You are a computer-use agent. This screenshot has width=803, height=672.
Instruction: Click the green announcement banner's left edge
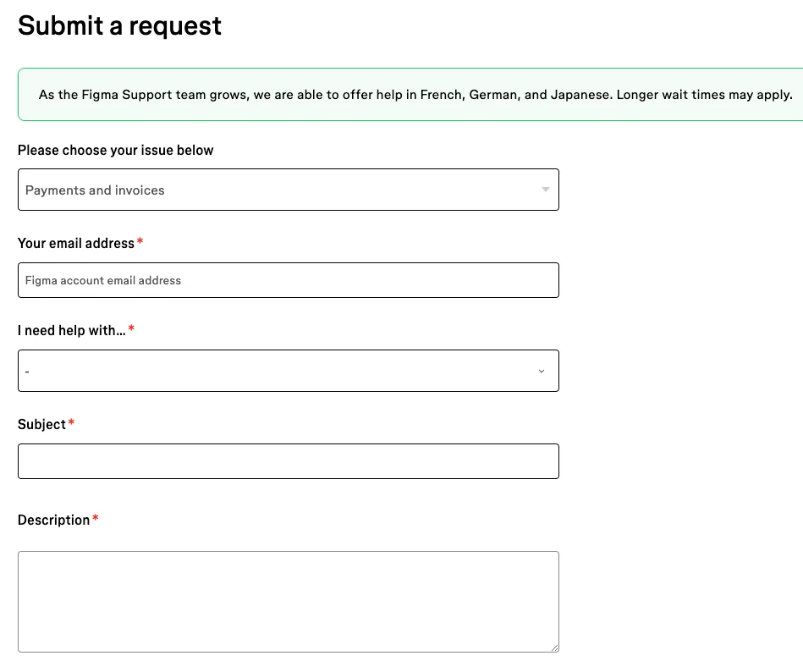(x=20, y=95)
